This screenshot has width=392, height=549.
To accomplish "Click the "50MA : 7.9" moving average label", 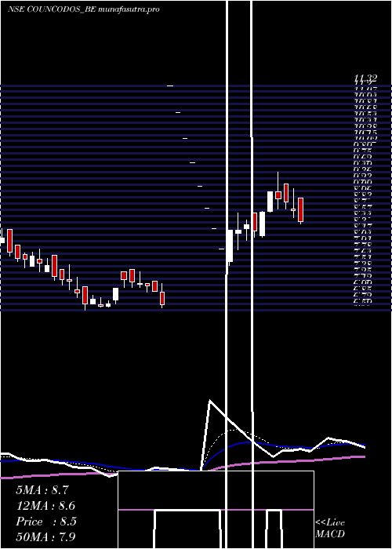I will 45,536.
